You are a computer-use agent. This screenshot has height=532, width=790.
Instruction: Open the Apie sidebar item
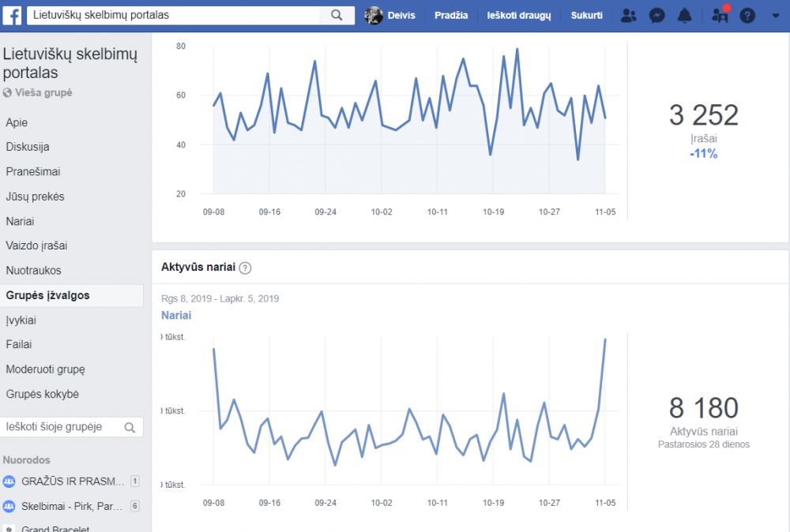pos(17,123)
